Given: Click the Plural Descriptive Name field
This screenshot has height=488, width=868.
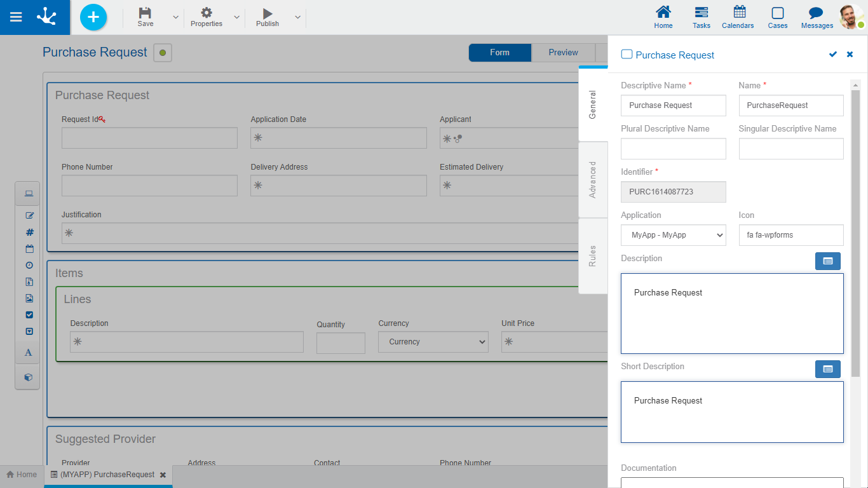Looking at the screenshot, I should pos(674,149).
